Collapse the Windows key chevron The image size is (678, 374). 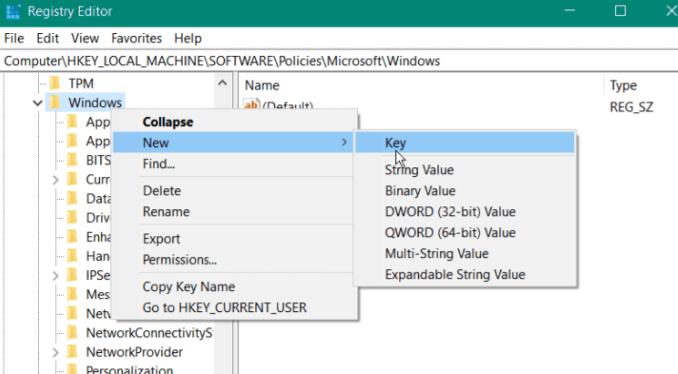pyautogui.click(x=38, y=103)
